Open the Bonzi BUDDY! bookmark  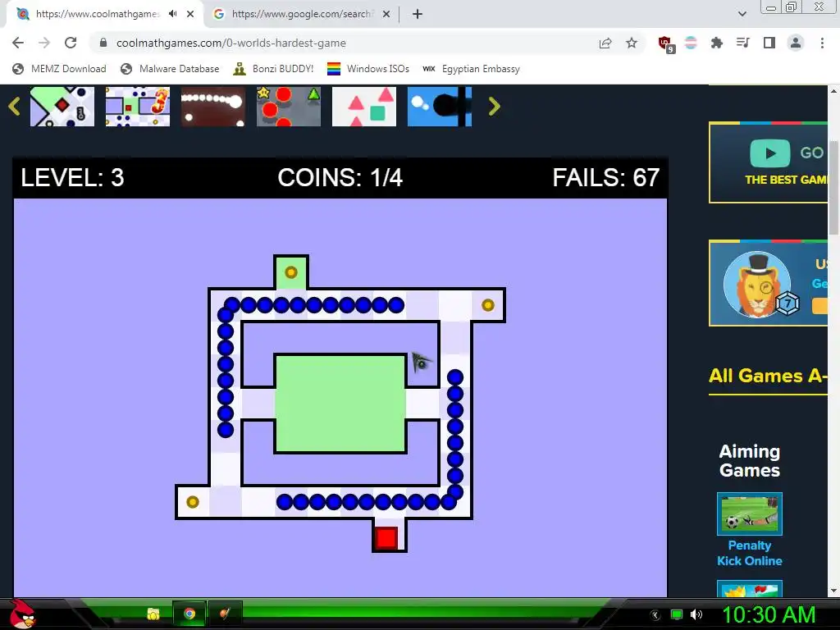point(273,69)
